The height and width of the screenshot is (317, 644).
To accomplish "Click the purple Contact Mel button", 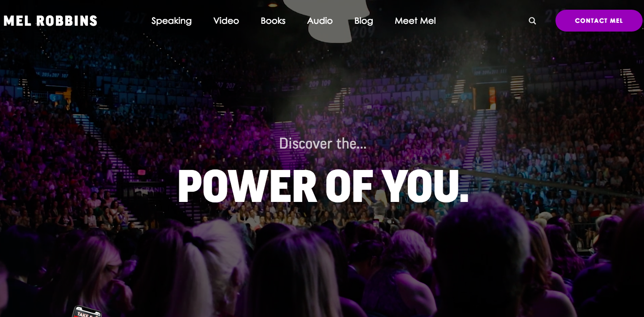I will pyautogui.click(x=599, y=21).
